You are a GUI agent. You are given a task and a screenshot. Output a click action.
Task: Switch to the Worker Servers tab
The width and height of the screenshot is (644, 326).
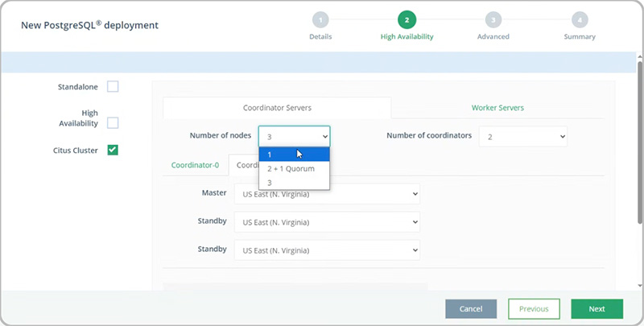[x=497, y=108]
